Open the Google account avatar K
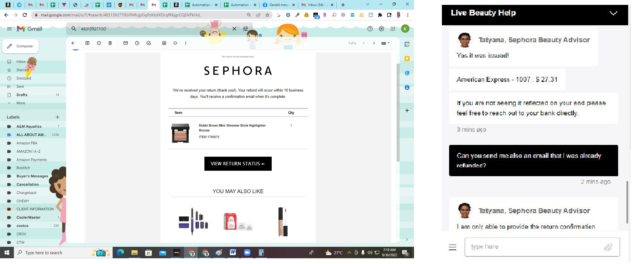644x264 pixels. pos(405,29)
